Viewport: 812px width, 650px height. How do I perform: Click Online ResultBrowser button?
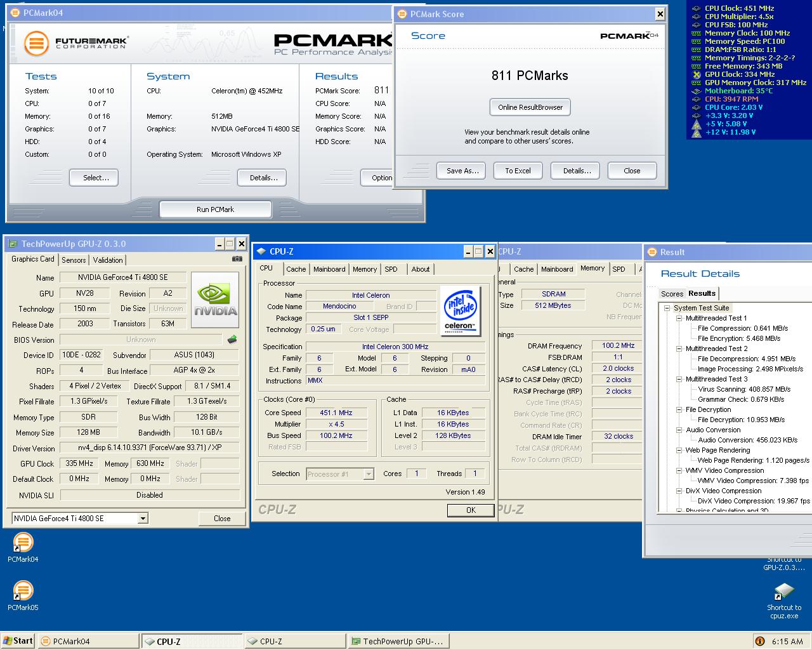pos(530,107)
